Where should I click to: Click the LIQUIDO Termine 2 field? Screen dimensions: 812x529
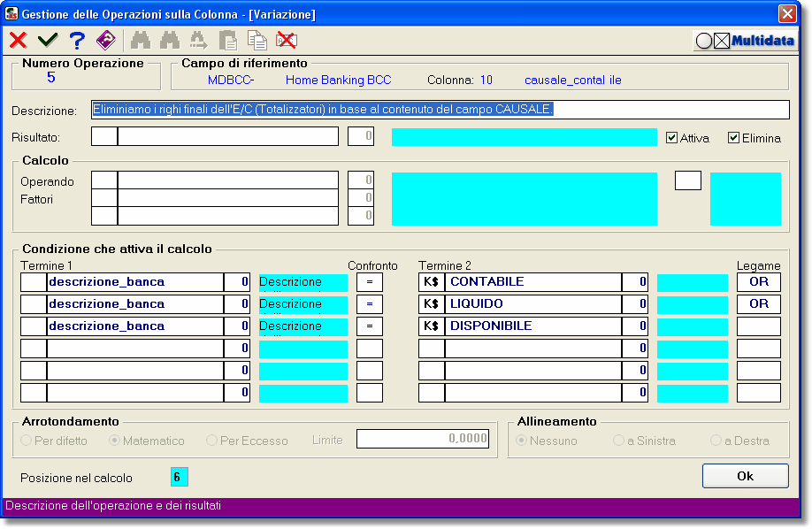532,304
